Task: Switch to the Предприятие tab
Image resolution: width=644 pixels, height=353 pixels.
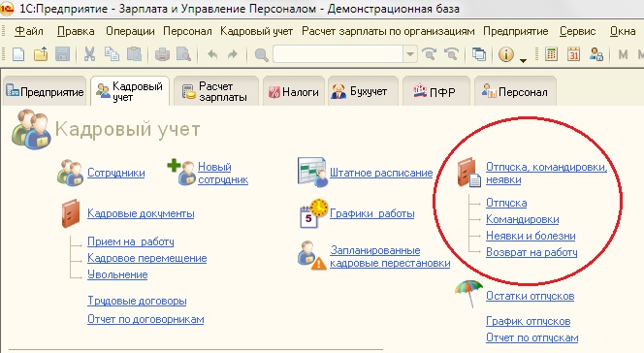Action: point(45,91)
